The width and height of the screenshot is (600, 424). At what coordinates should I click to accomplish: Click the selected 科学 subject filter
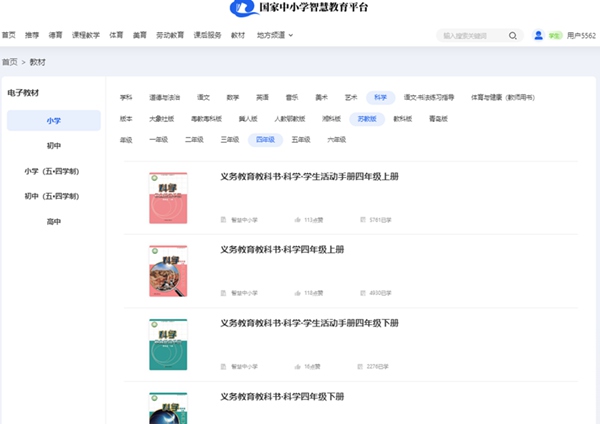pos(380,98)
